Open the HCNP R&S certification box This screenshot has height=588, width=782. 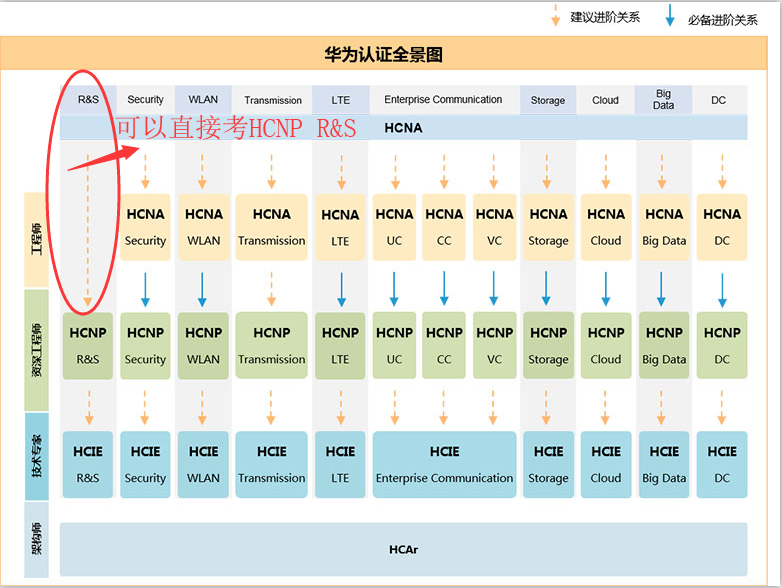click(x=88, y=346)
